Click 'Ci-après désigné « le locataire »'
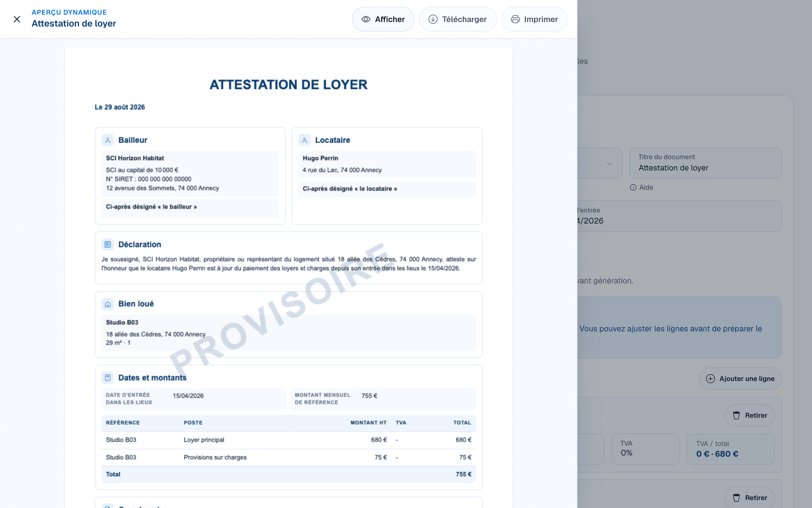Screen dimensions: 812x508 point(350,189)
